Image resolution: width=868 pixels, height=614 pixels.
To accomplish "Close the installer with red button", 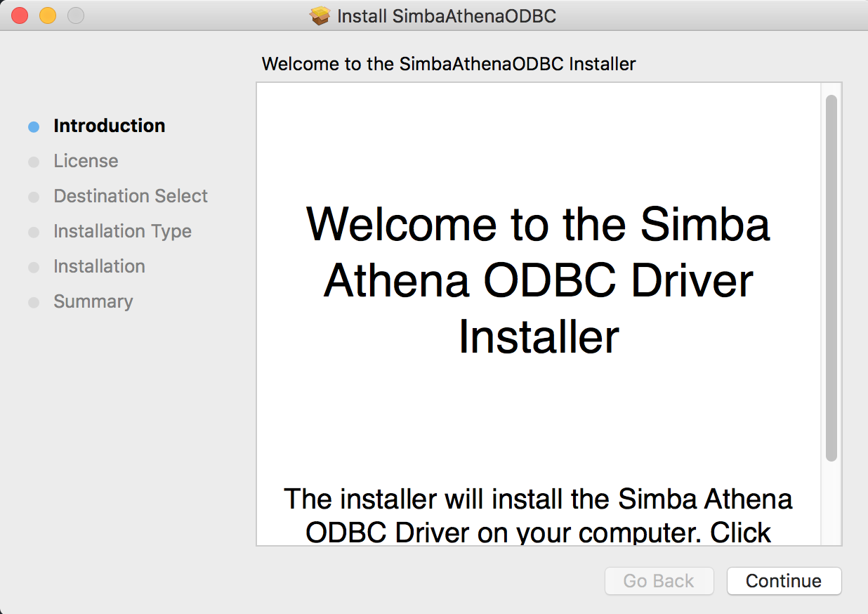I will 20,15.
